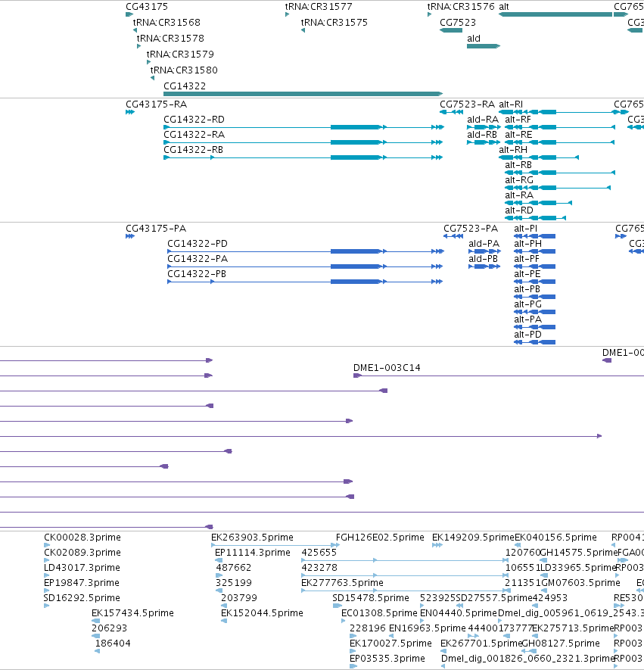Click the SD15478.5prime insertion label

371,598
